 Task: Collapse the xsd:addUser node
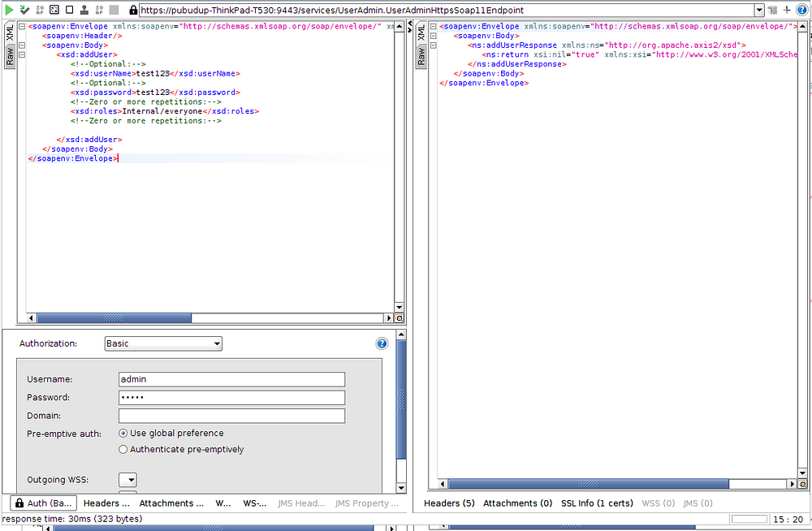pyautogui.click(x=22, y=54)
